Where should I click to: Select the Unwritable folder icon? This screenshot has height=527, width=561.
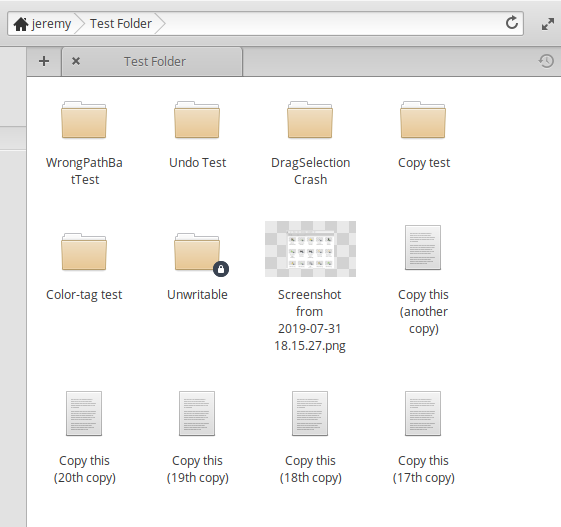(197, 252)
